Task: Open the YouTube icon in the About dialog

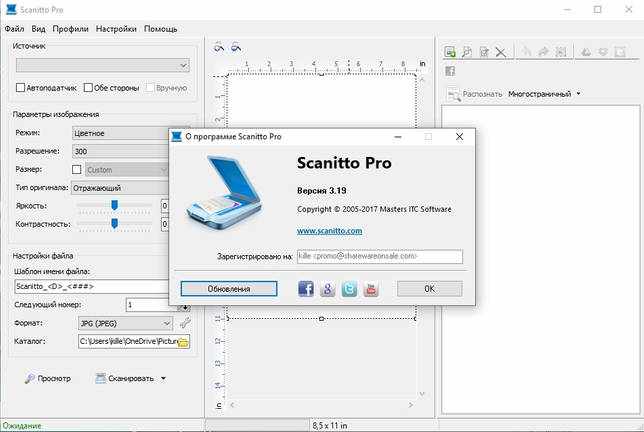Action: click(x=371, y=289)
